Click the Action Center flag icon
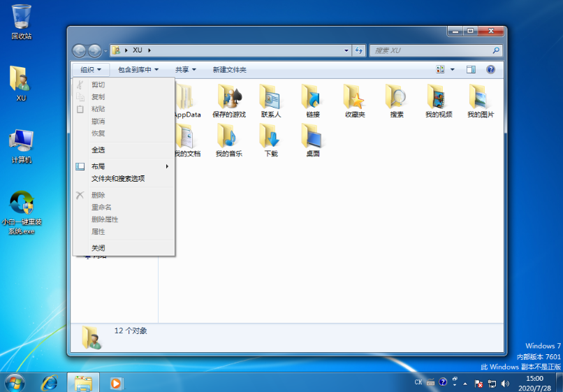 [478, 384]
